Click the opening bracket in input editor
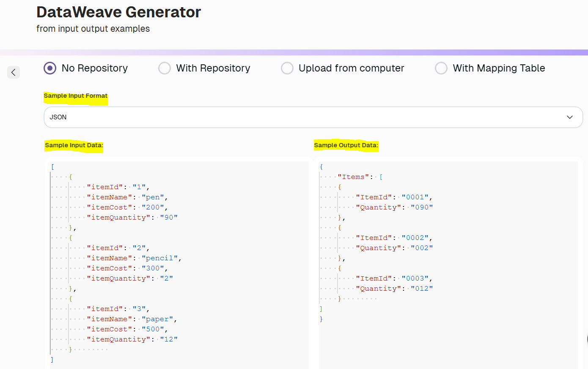The height and width of the screenshot is (369, 588). [52, 167]
